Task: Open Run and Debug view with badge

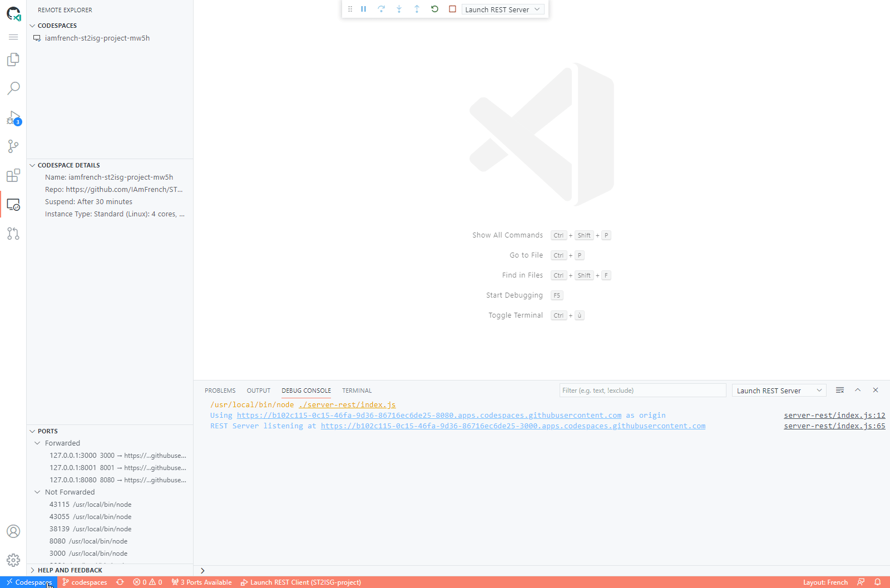Action: (13, 117)
